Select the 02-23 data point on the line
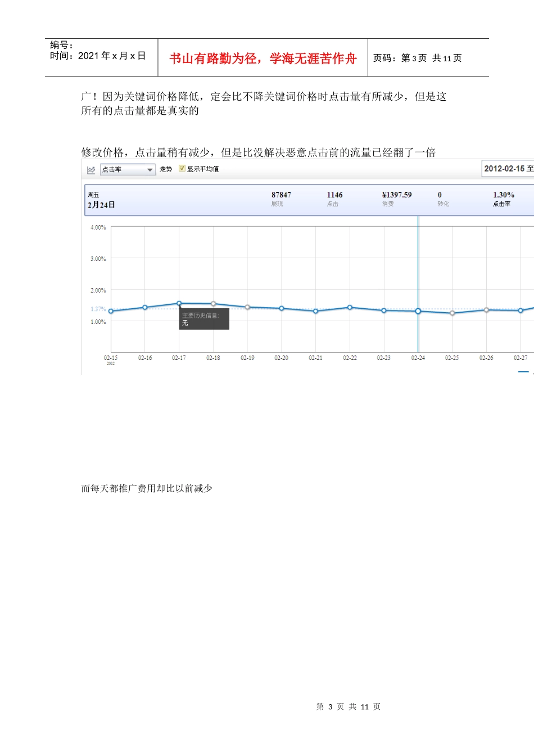Screen dimensions: 534x756 [384, 310]
